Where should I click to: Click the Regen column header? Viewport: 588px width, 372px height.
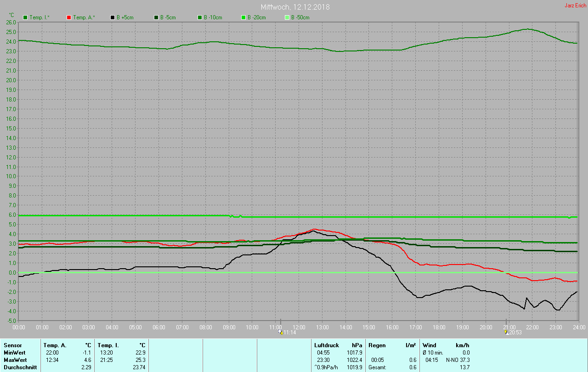click(x=377, y=345)
